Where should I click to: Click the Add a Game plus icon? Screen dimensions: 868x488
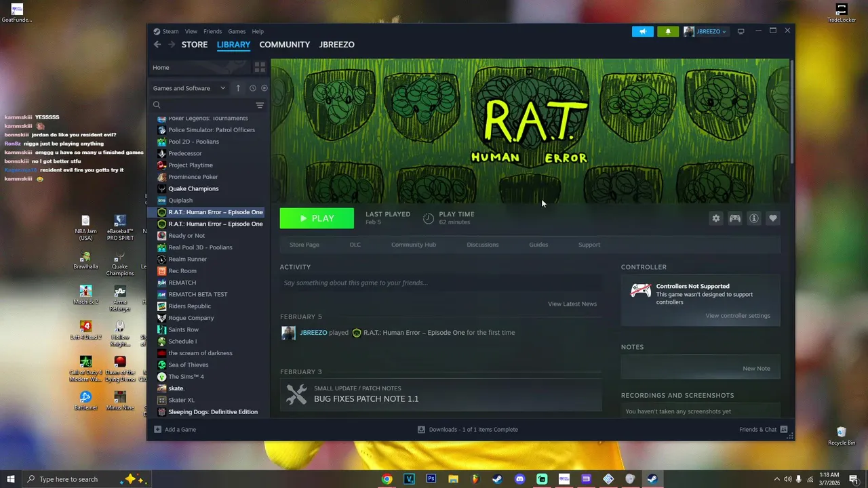pos(157,429)
